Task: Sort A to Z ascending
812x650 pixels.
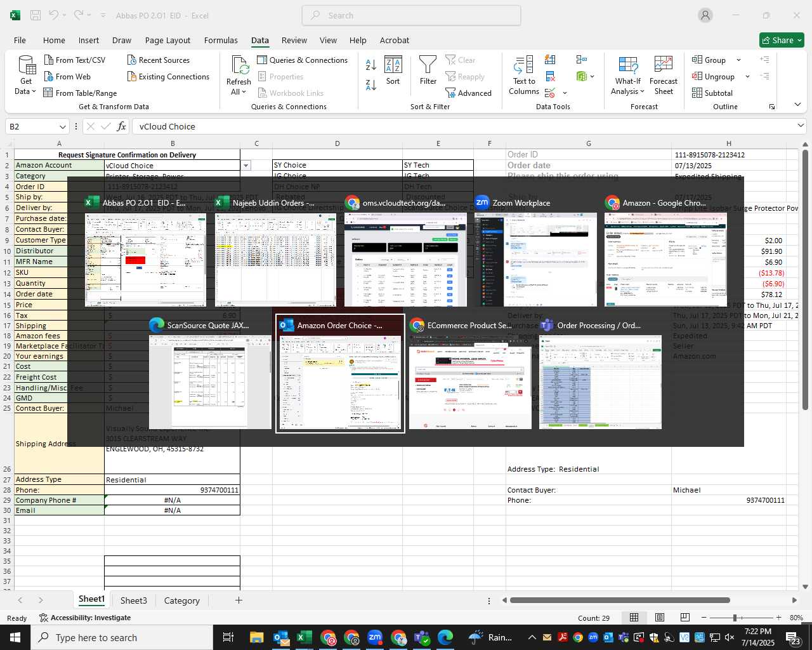Action: click(x=371, y=64)
